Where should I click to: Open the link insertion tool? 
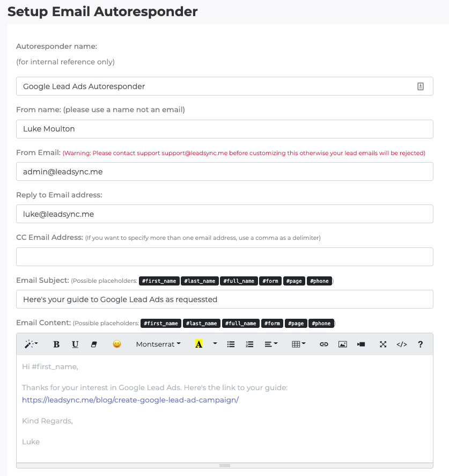coord(324,344)
